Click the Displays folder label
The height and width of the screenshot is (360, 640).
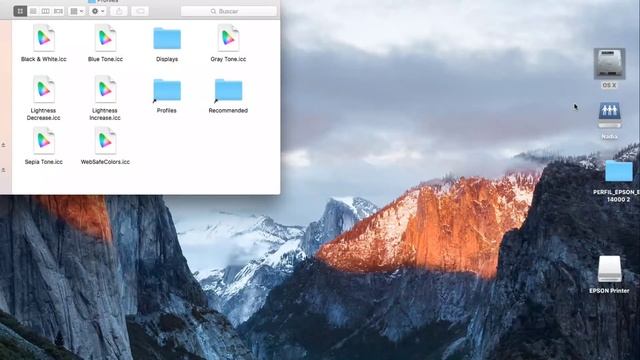pyautogui.click(x=167, y=59)
